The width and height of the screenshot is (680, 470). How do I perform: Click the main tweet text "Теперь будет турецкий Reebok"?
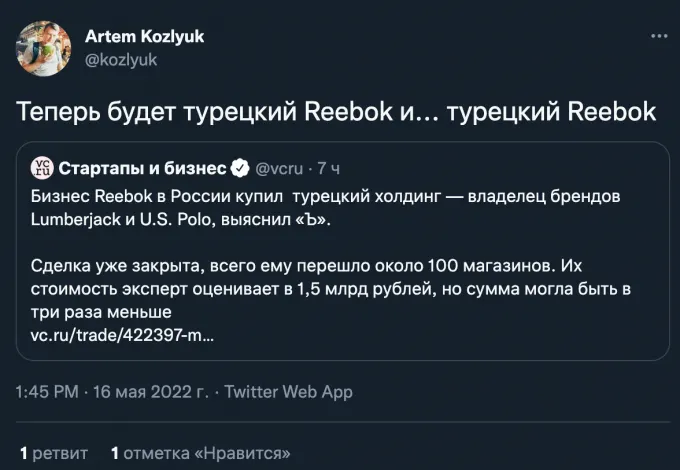click(x=336, y=111)
